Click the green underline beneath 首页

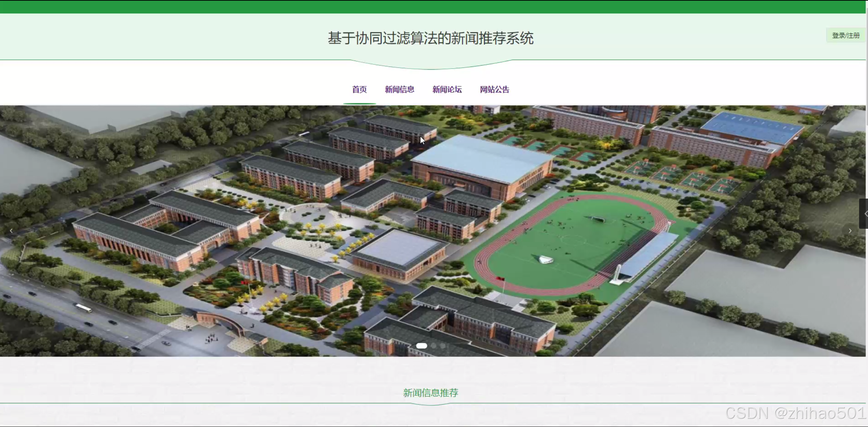tap(359, 103)
